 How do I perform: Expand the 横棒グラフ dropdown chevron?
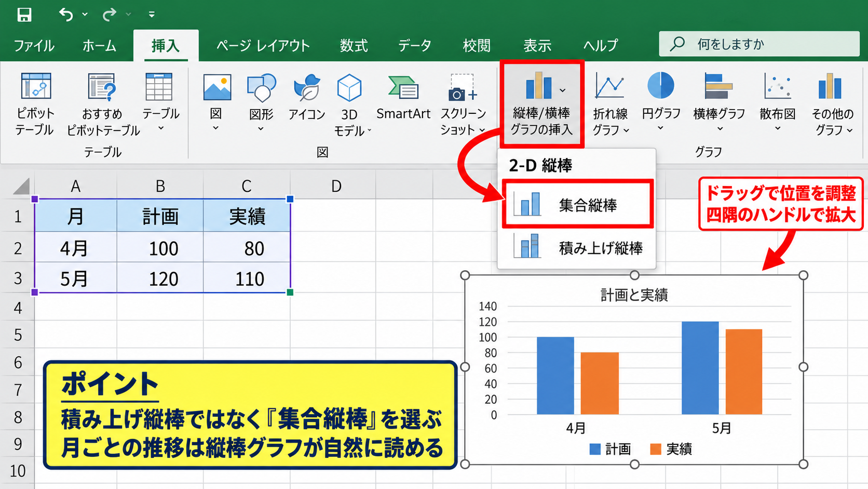click(x=720, y=129)
